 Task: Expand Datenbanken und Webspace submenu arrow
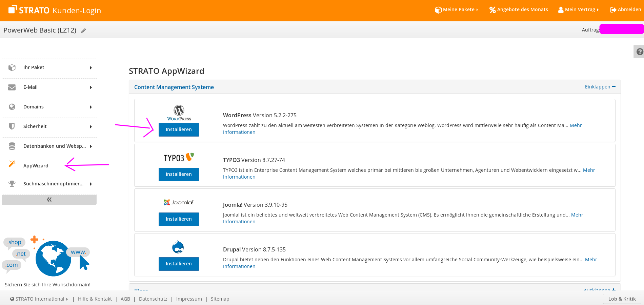(x=91, y=146)
